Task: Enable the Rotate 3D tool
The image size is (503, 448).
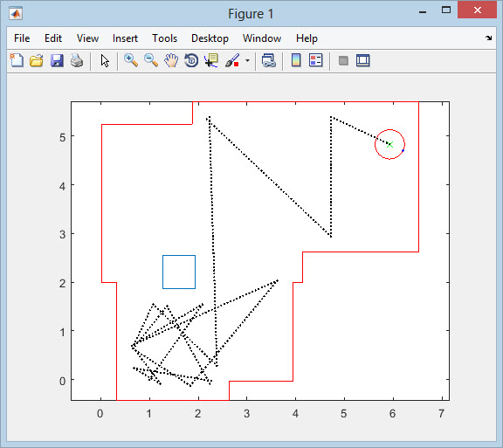Action: [x=191, y=60]
